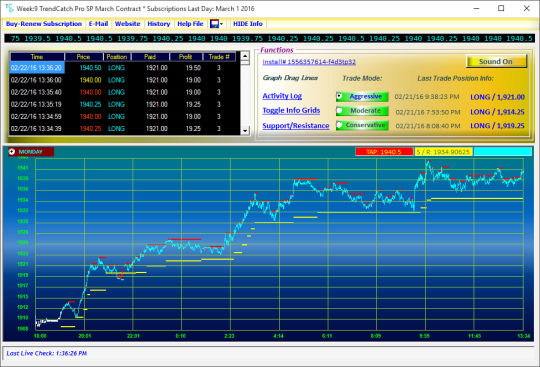Click HIDE Info in the toolbar
Viewport: 540px width, 367px height.
pos(248,24)
